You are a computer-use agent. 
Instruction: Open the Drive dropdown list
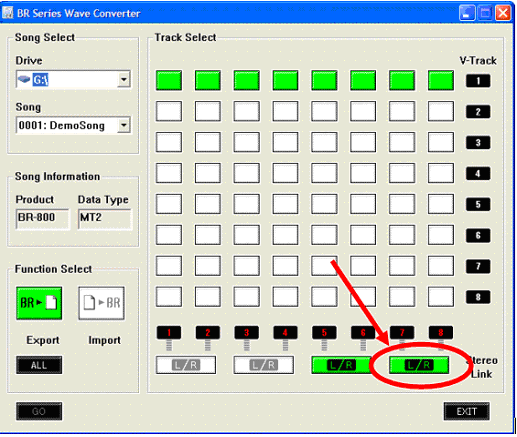(x=124, y=79)
